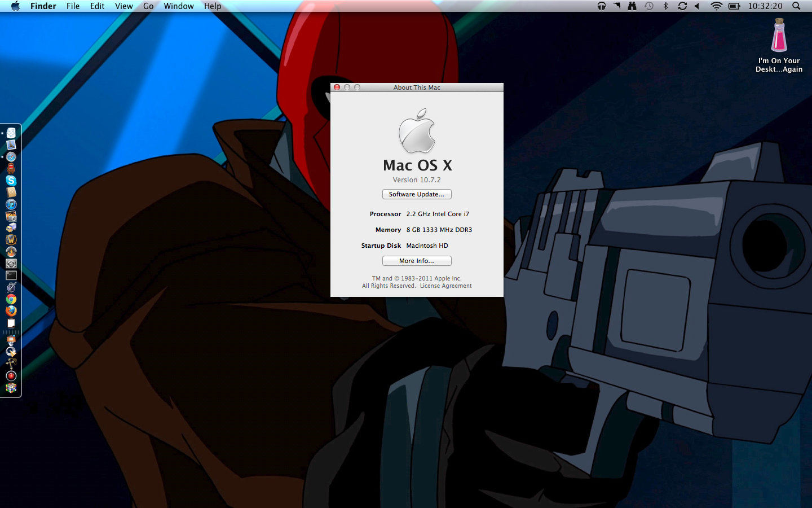Open the Go menu
Viewport: 812px width, 508px height.
(x=148, y=6)
